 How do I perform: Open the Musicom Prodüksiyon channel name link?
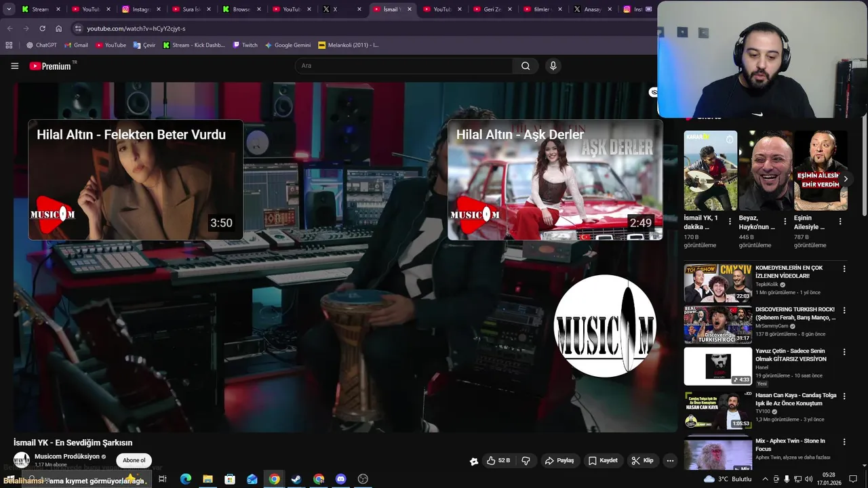(x=67, y=457)
